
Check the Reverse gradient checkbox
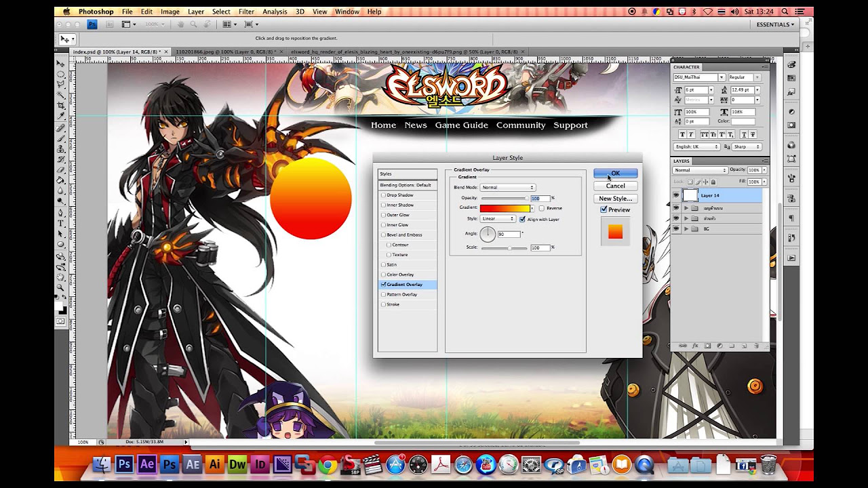541,208
